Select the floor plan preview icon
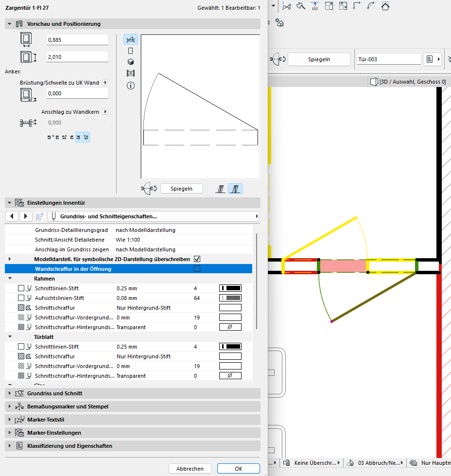 (131, 39)
